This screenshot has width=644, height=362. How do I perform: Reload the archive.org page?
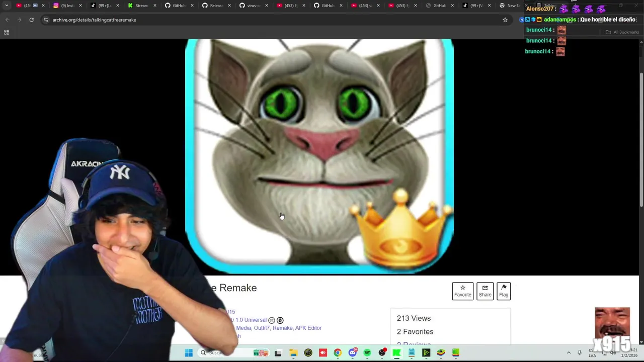(x=31, y=20)
